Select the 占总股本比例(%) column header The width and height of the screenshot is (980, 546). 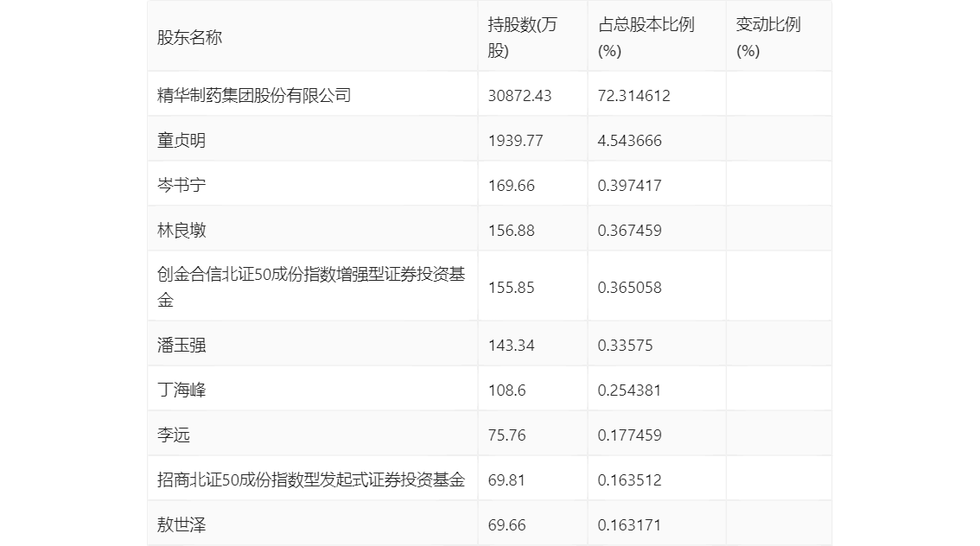(646, 37)
